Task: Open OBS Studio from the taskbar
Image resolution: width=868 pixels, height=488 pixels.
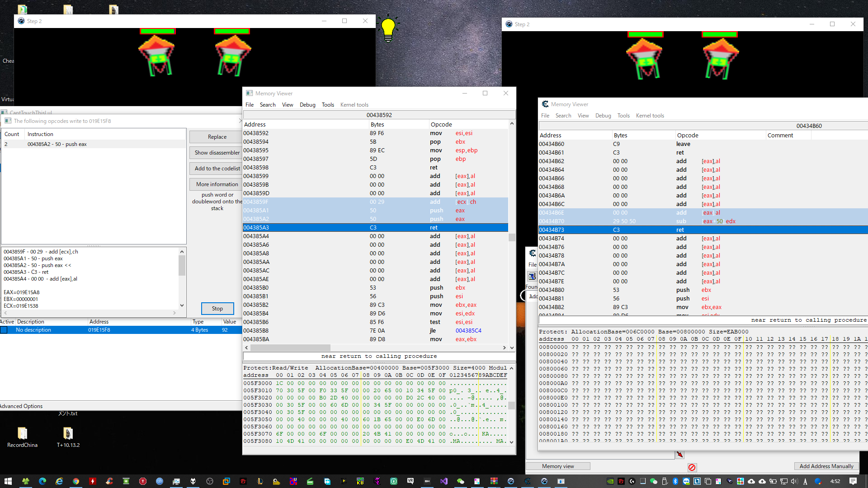Action: 209,481
